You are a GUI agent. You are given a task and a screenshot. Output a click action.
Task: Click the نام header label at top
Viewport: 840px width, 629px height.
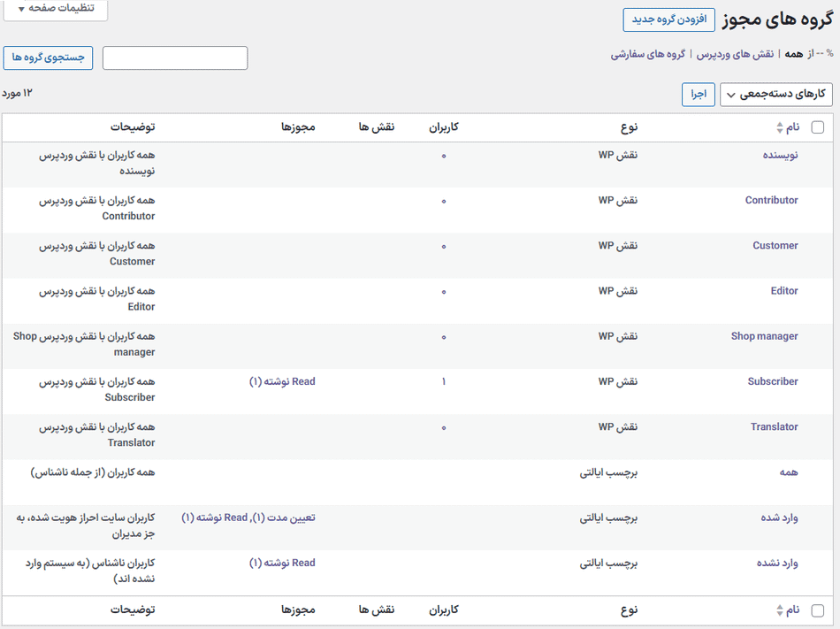pyautogui.click(x=793, y=127)
